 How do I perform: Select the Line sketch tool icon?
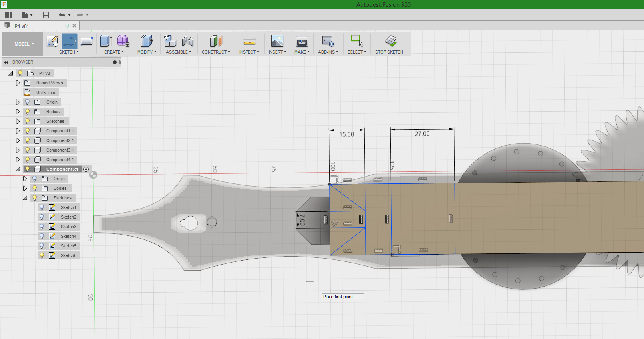(70, 41)
